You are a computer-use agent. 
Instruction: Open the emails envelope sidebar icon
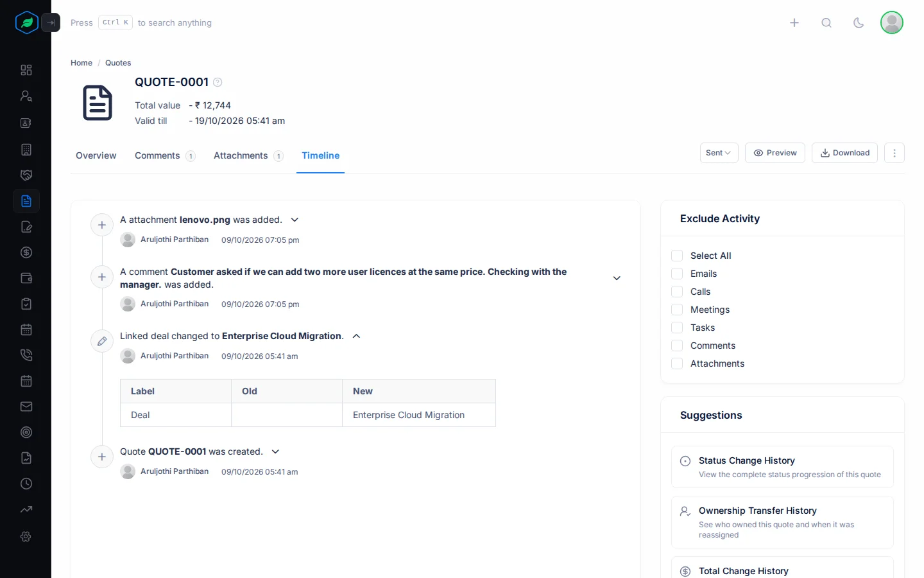point(26,407)
